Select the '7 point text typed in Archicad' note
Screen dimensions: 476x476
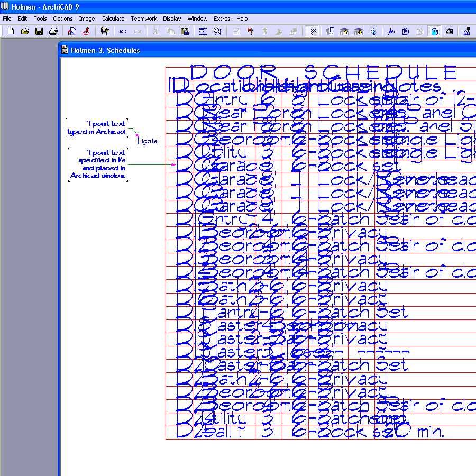(x=97, y=128)
